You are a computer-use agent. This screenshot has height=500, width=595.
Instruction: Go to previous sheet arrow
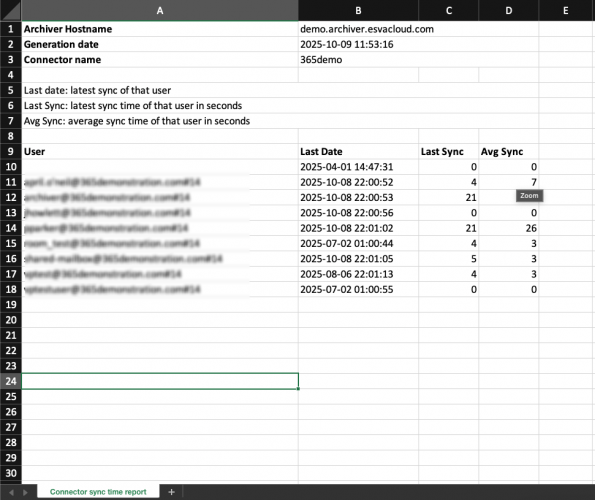pos(11,492)
